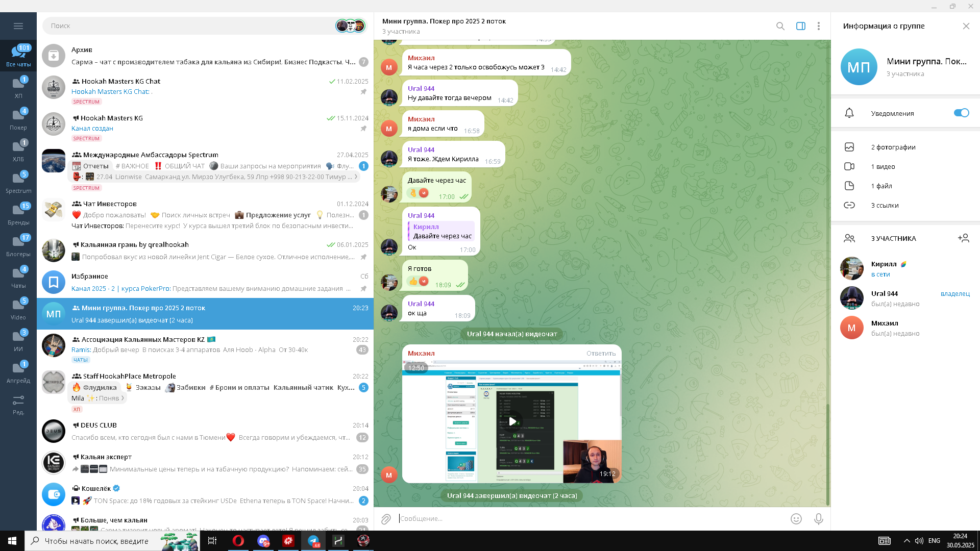Viewport: 980px width, 551px height.
Task: Select the Покер folder tab
Action: 18,119
